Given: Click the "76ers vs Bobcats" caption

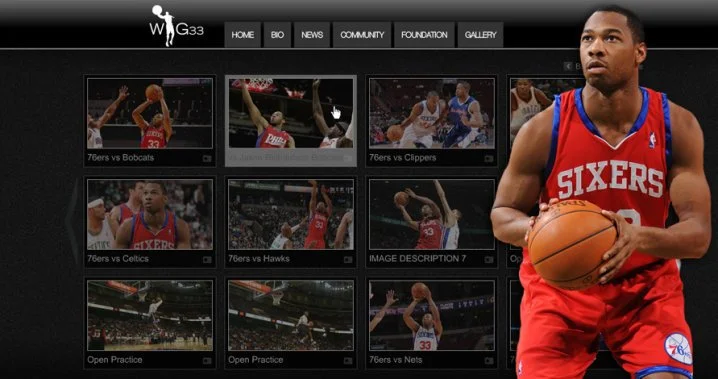Looking at the screenshot, I should click(120, 157).
